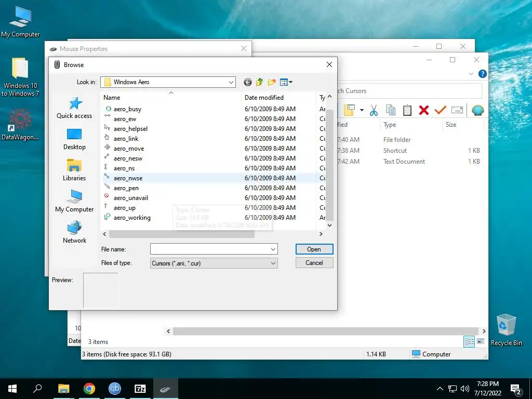Click the Explorer Type column header

pos(411,125)
